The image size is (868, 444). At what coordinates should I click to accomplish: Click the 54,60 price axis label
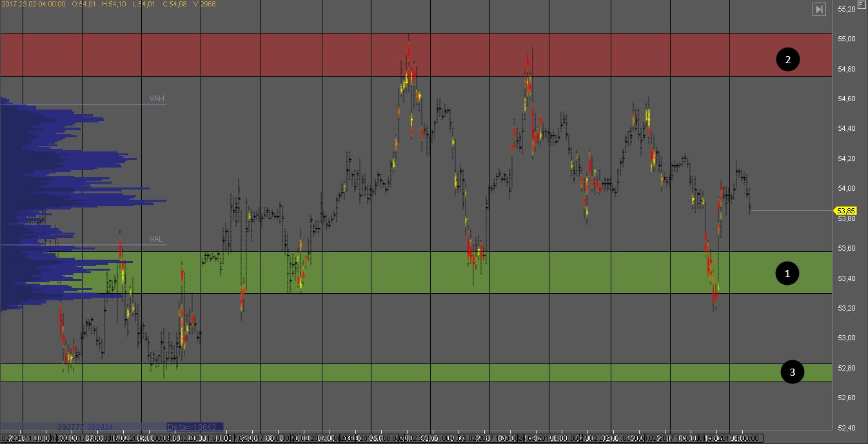pos(846,99)
